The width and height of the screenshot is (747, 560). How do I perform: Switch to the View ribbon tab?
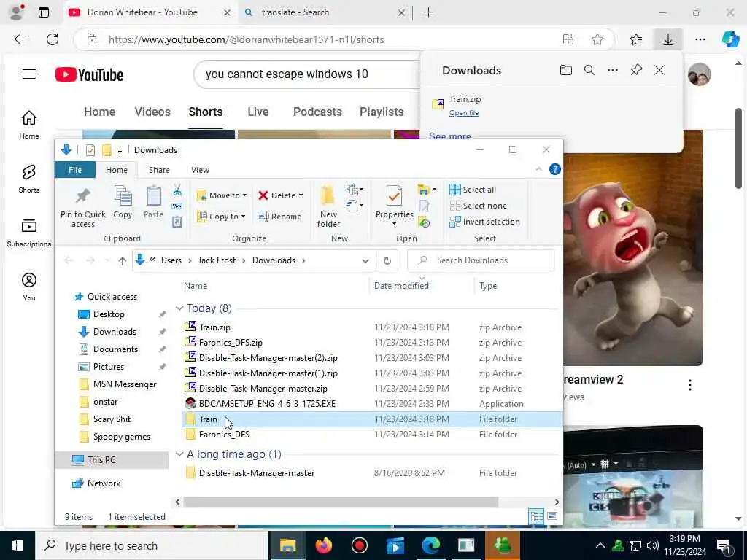pos(200,170)
